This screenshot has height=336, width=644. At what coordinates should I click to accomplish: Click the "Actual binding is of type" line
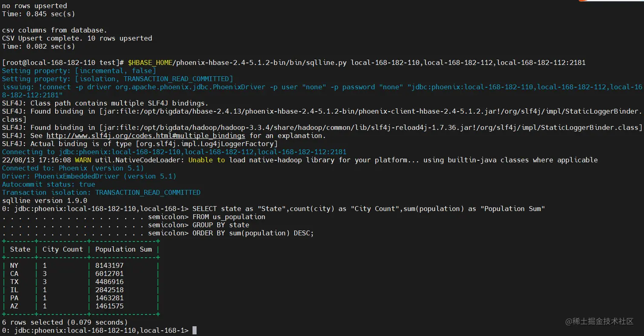tap(140, 144)
